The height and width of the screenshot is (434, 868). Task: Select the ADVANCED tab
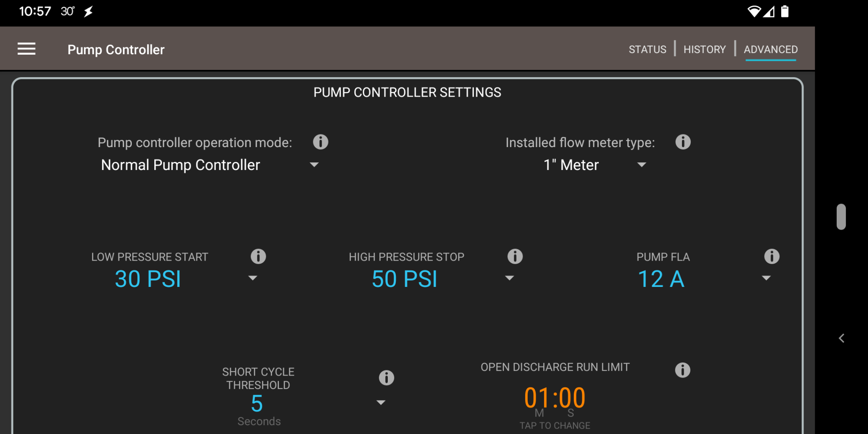pyautogui.click(x=771, y=49)
